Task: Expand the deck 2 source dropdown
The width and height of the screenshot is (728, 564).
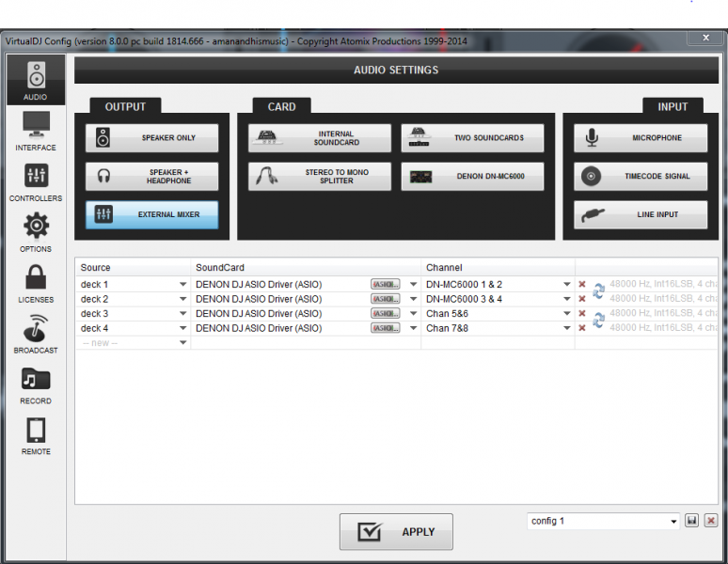Action: coord(182,299)
